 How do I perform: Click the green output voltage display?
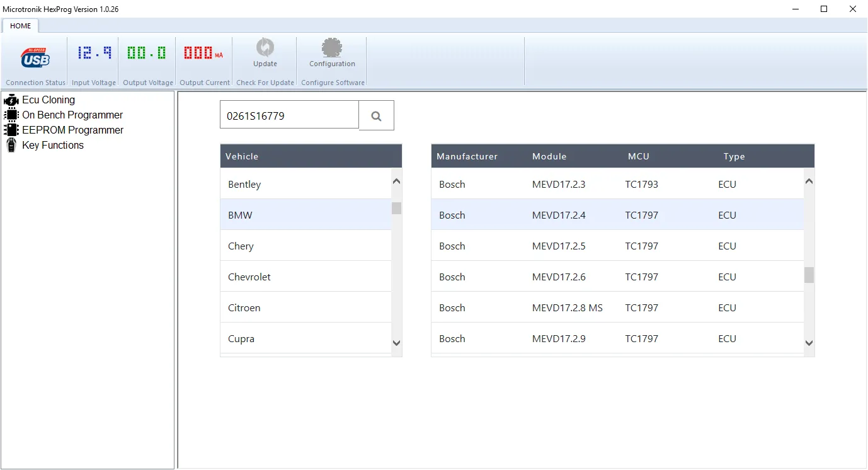[x=147, y=53]
